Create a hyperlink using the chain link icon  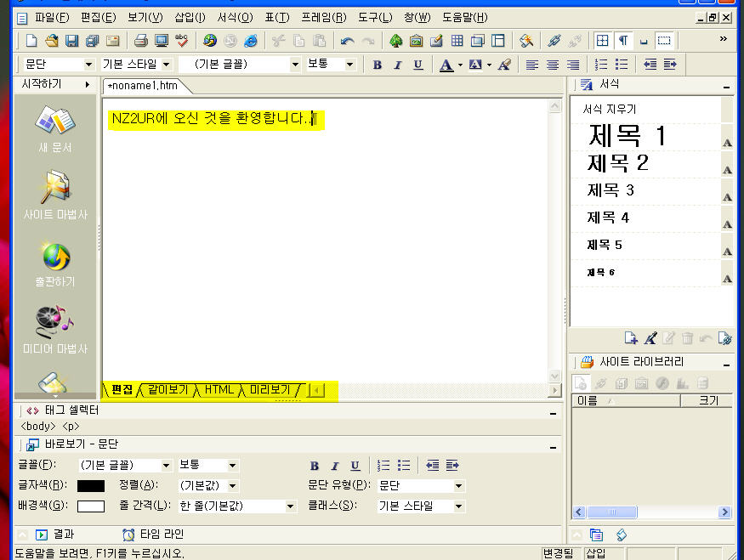point(554,41)
